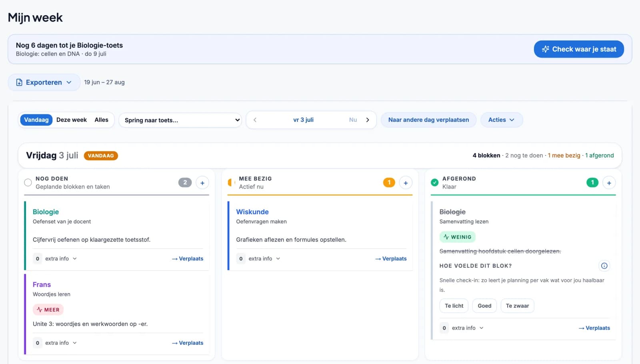640x364 pixels.
Task: Go to previous day arrow
Action: (x=255, y=120)
